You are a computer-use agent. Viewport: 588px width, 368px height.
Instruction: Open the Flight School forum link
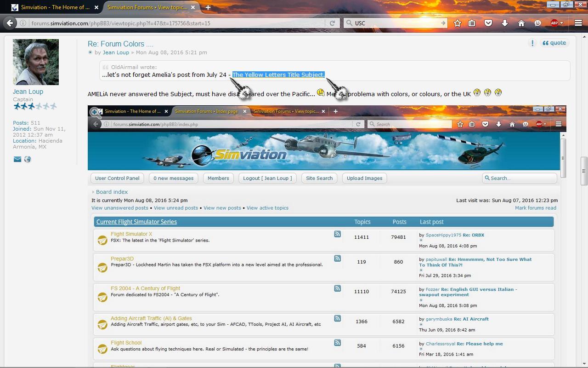(126, 343)
